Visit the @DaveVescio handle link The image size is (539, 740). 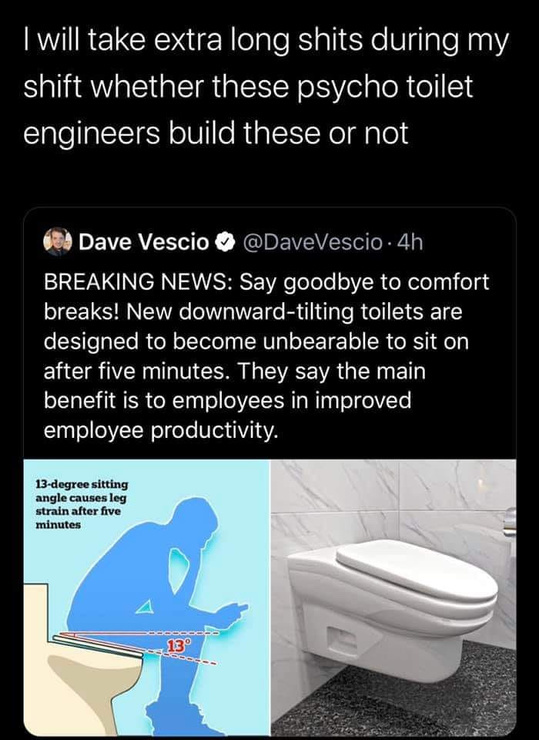coord(312,242)
